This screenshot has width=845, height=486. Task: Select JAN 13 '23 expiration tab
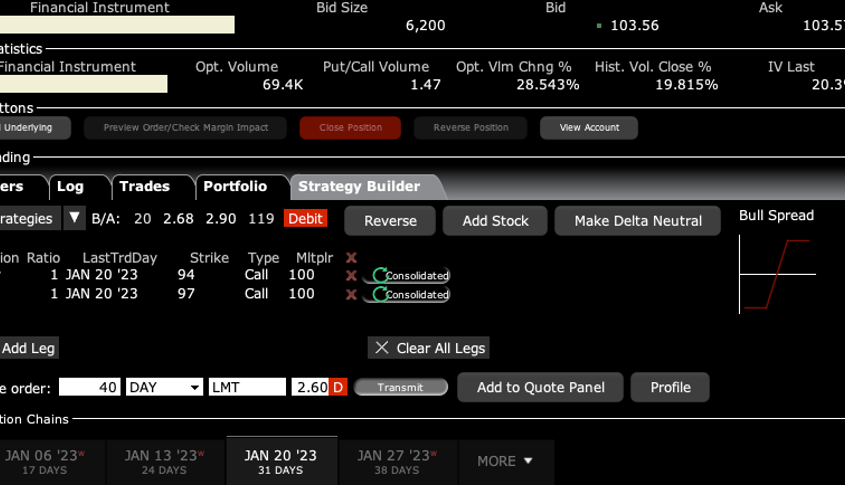[164, 461]
